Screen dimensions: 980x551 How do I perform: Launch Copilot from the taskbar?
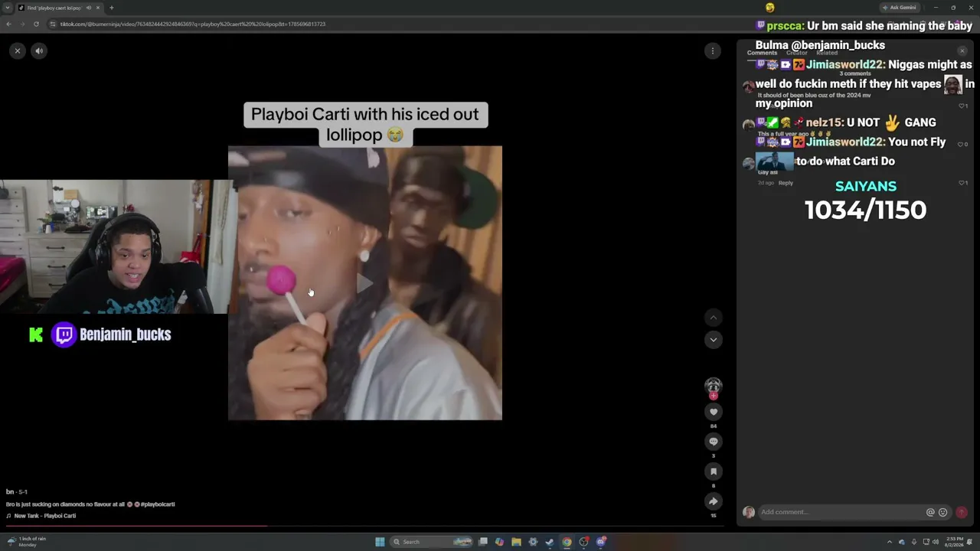click(x=500, y=542)
